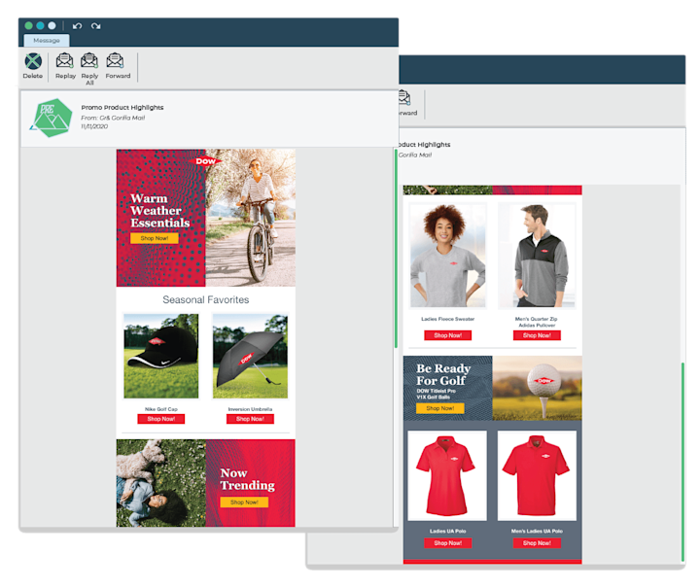Click the Men's Quarter Zip Pullover photo
Screen dimensions: 700x588
coord(537,255)
